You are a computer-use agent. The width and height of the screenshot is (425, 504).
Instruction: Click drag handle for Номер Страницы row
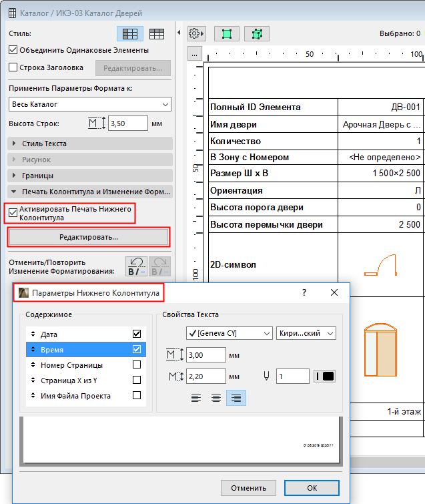click(33, 365)
